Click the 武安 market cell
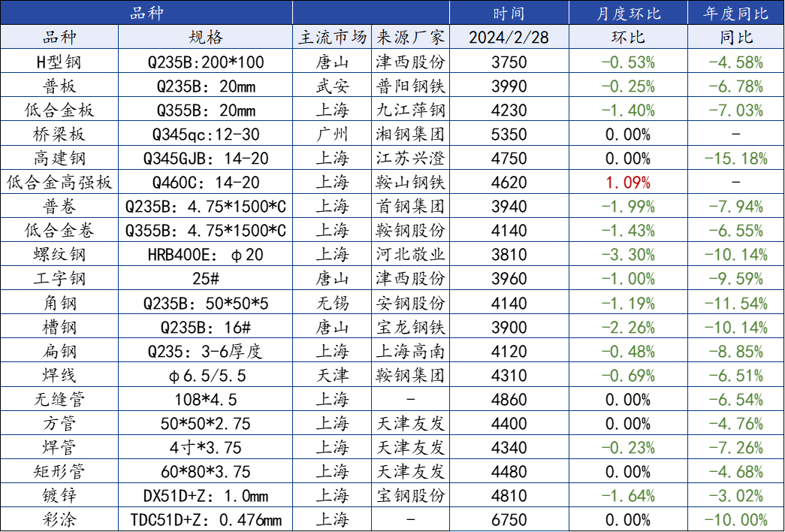 [333, 86]
